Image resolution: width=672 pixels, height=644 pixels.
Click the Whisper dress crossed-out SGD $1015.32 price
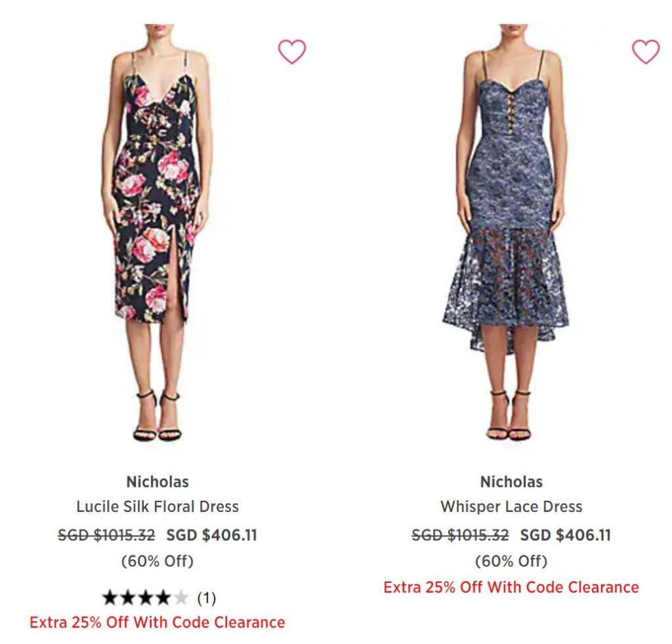point(460,535)
